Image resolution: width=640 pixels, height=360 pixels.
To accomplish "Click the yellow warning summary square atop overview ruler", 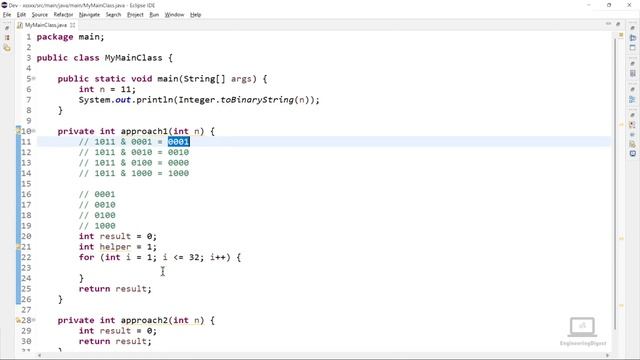I will point(621,36).
